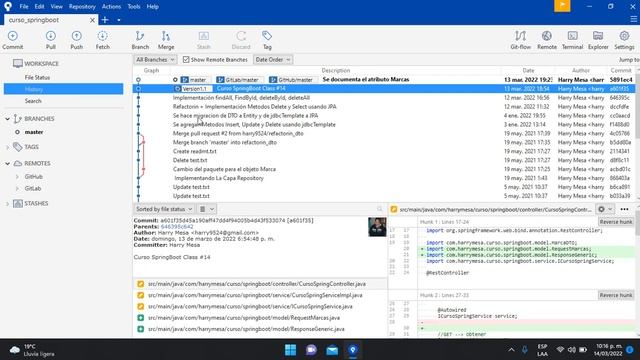
Task: Click the Push toolbar icon
Action: (76, 40)
